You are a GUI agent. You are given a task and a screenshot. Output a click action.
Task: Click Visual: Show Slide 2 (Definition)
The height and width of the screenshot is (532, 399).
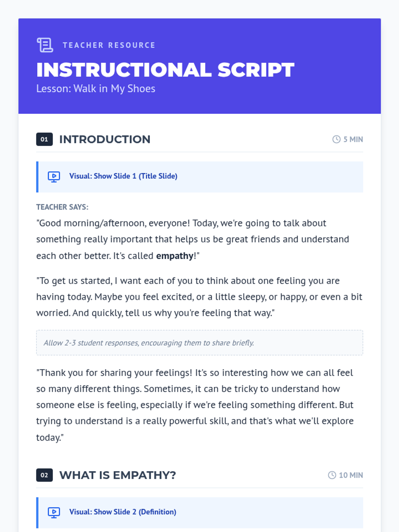[123, 512]
